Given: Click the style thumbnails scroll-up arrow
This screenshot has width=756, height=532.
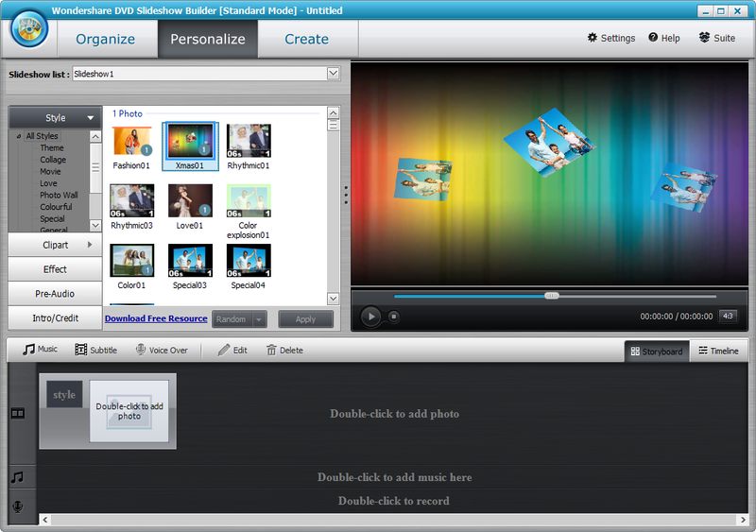Looking at the screenshot, I should (333, 112).
